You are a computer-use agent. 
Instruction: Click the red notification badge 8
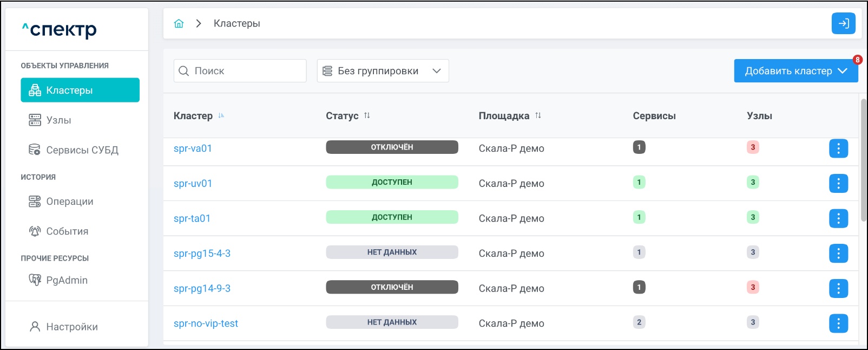pyautogui.click(x=857, y=60)
